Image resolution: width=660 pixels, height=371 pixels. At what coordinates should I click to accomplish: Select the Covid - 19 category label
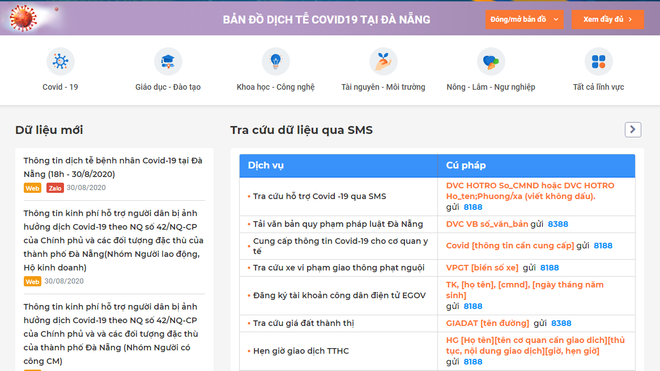(60, 87)
